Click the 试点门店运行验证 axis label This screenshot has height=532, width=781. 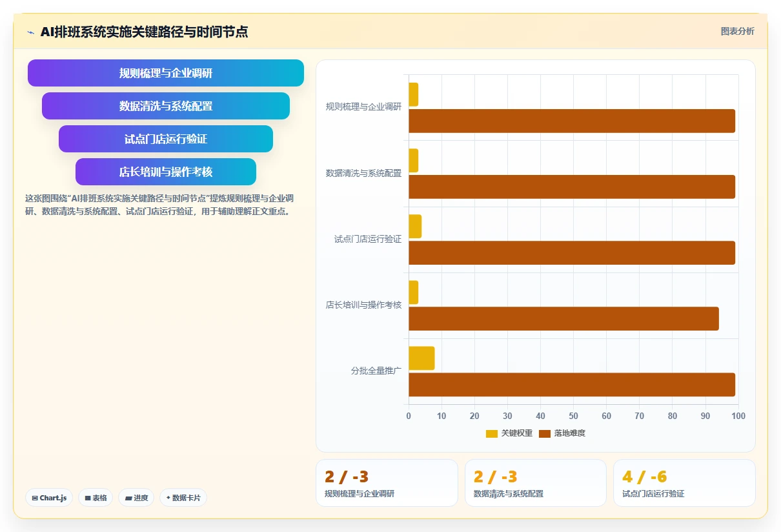pos(368,239)
